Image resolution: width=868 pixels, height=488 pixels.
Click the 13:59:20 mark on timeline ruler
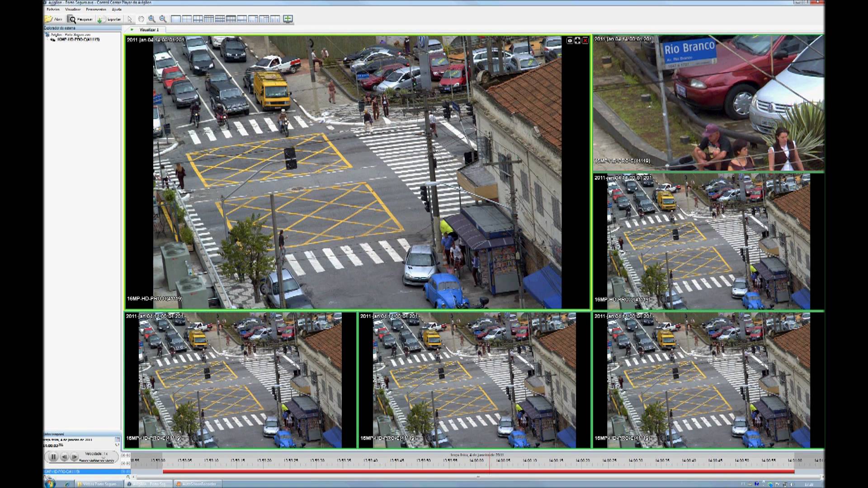click(264, 460)
